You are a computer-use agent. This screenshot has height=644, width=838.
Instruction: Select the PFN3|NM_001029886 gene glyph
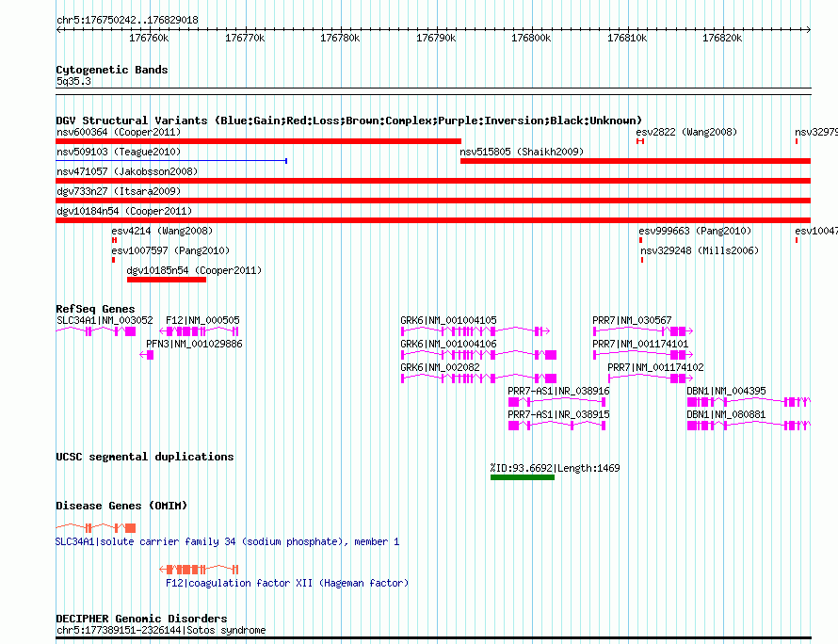click(x=147, y=355)
